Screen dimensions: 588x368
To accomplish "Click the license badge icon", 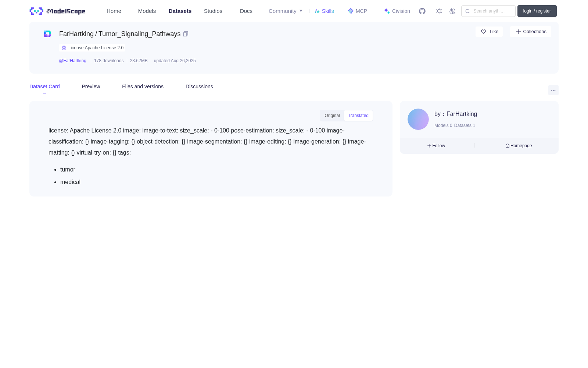I will 64,48.
